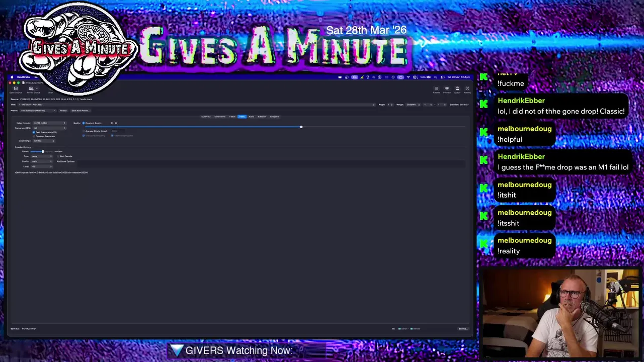Click the Spotlight search magnifier icon
Image resolution: width=644 pixels, height=362 pixels.
click(435, 77)
